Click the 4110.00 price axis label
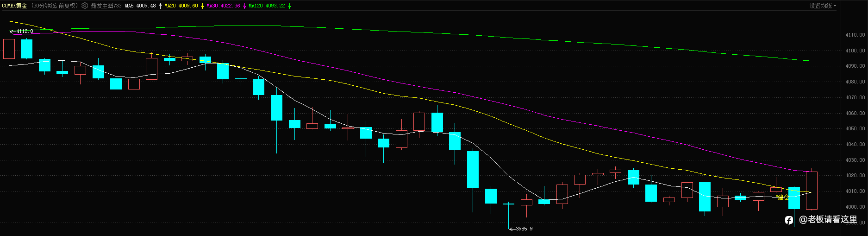 [x=855, y=35]
